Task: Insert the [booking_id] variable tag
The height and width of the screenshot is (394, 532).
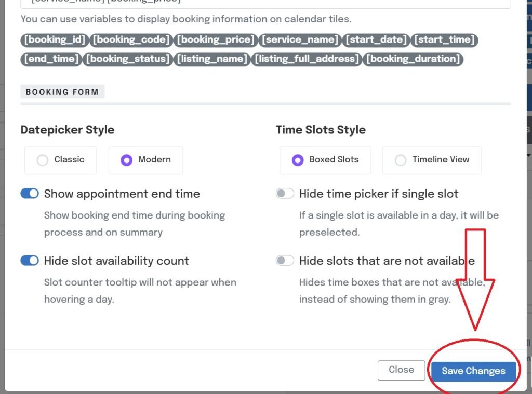Action: tap(55, 40)
